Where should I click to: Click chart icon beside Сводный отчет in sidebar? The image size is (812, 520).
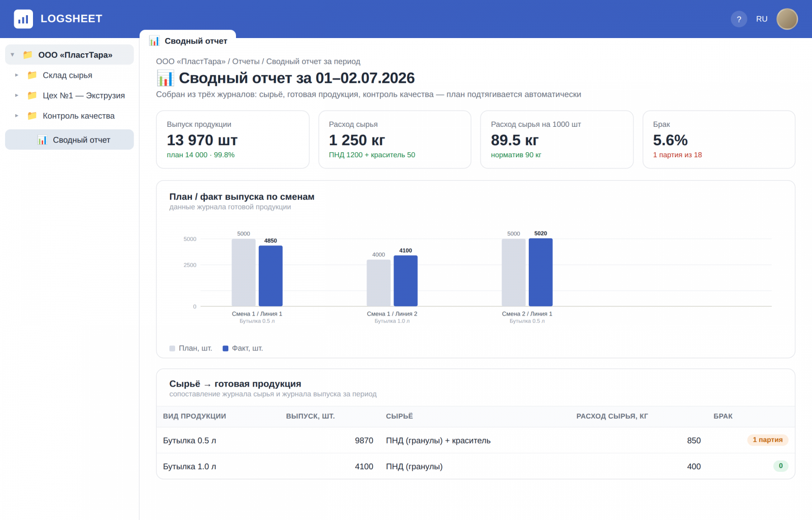point(42,140)
